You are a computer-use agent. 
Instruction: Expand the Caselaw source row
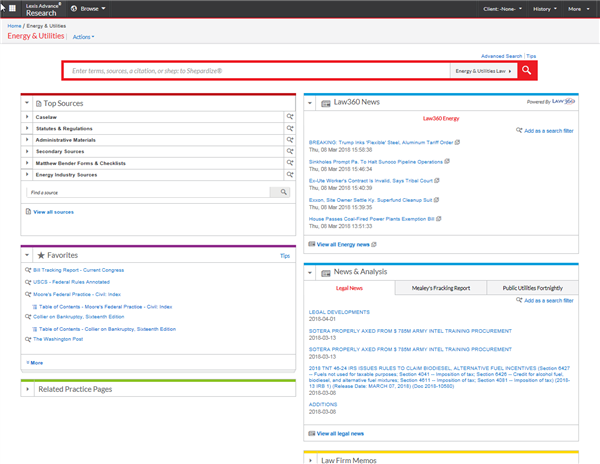coord(27,117)
